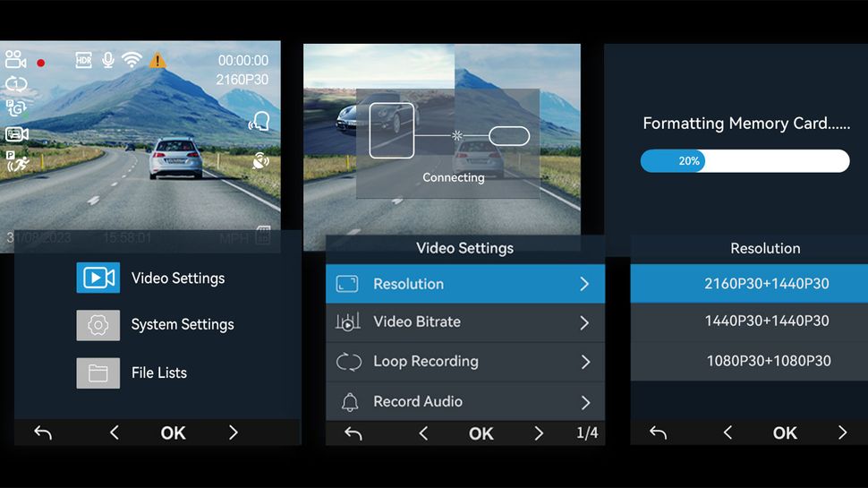The width and height of the screenshot is (868, 488).
Task: Tap the GPS satellite icon
Action: coord(260,160)
